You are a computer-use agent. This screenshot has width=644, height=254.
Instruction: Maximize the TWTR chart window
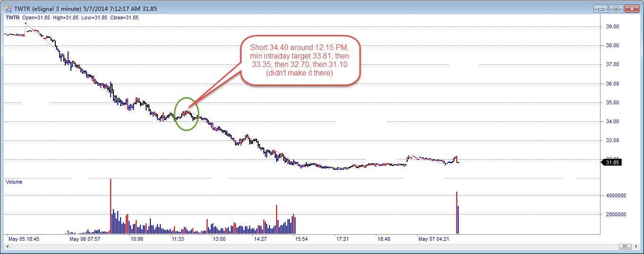coord(616,8)
